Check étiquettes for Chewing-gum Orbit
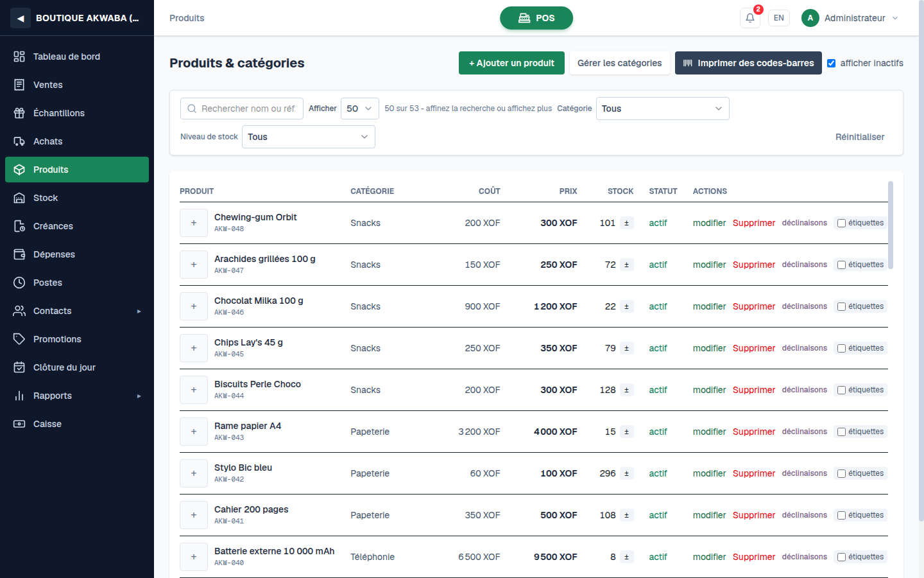Screen dimensions: 924x578 point(841,223)
